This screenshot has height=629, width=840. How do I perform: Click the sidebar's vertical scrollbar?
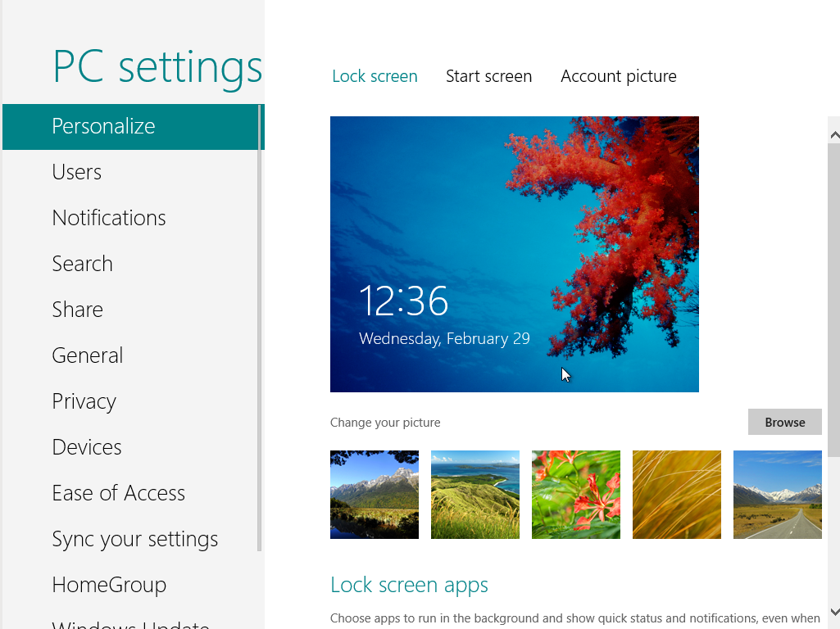click(259, 328)
